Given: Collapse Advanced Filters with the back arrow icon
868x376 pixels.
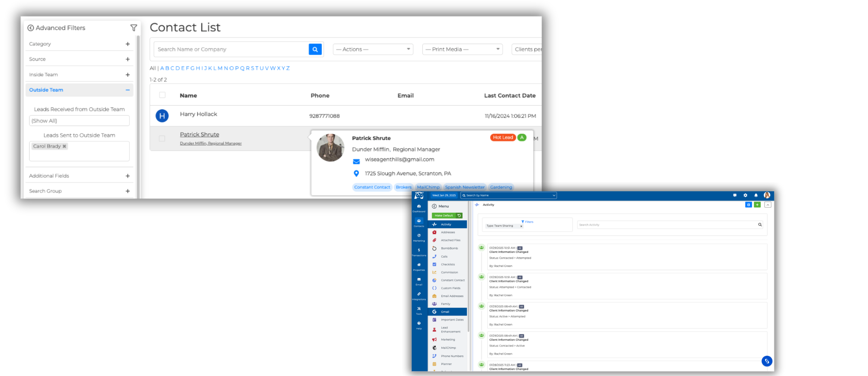Looking at the screenshot, I should click(31, 28).
